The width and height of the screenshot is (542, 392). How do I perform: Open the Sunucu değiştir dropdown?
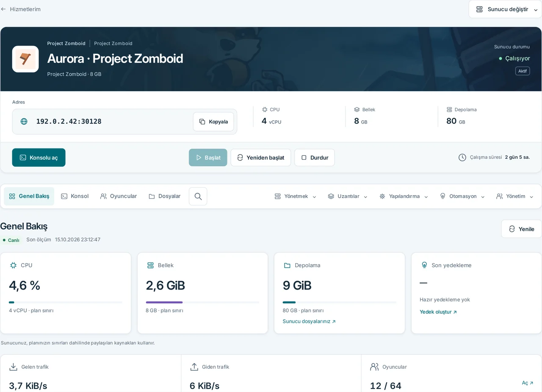point(505,9)
